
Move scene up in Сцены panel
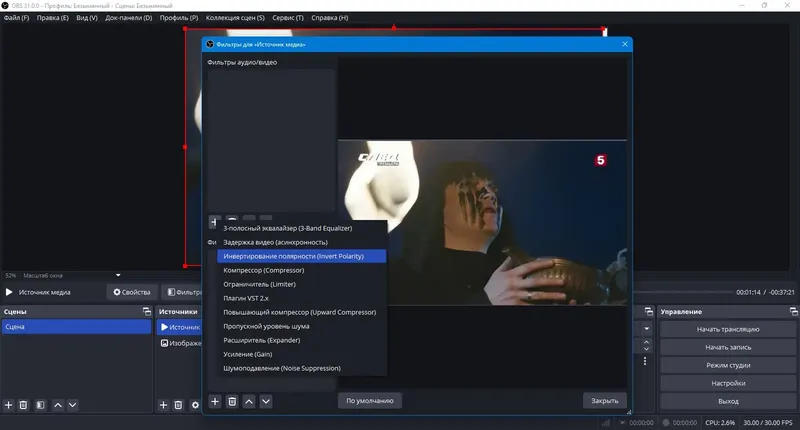(58, 405)
